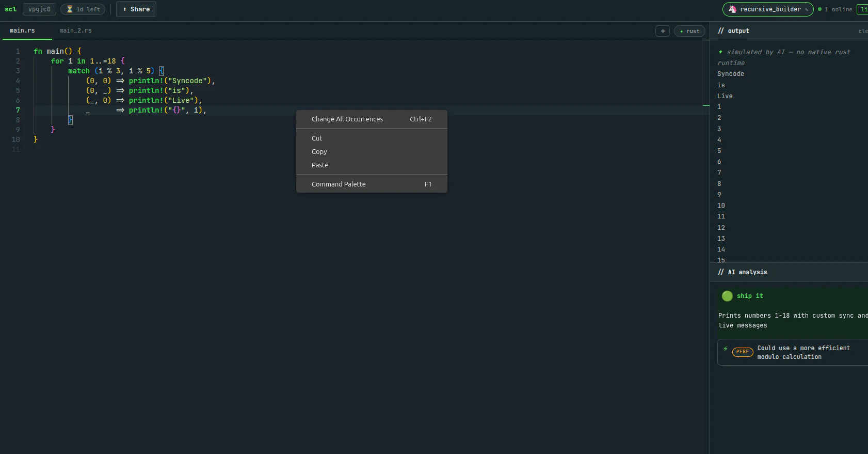Click the Syncode line in output
Viewport: 868px width, 454px height.
(x=731, y=74)
